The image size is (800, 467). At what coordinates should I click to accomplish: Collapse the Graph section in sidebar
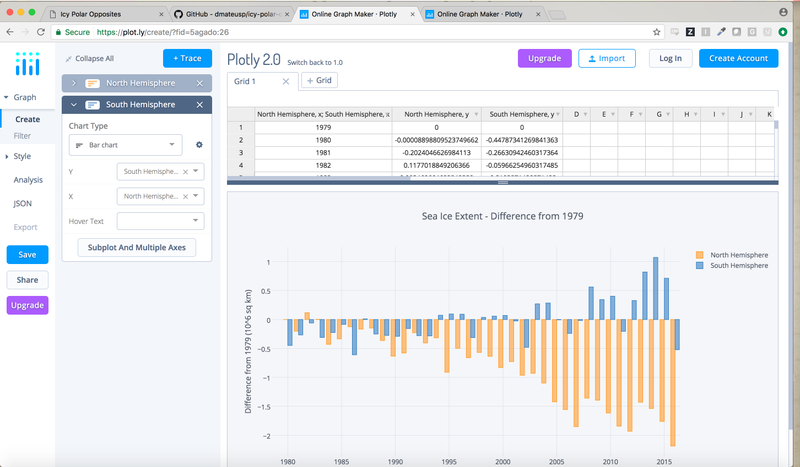pos(26,98)
